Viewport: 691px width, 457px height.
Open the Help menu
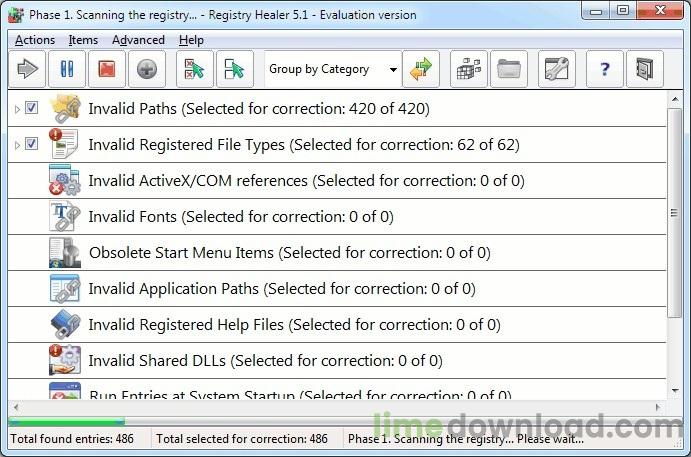click(191, 40)
